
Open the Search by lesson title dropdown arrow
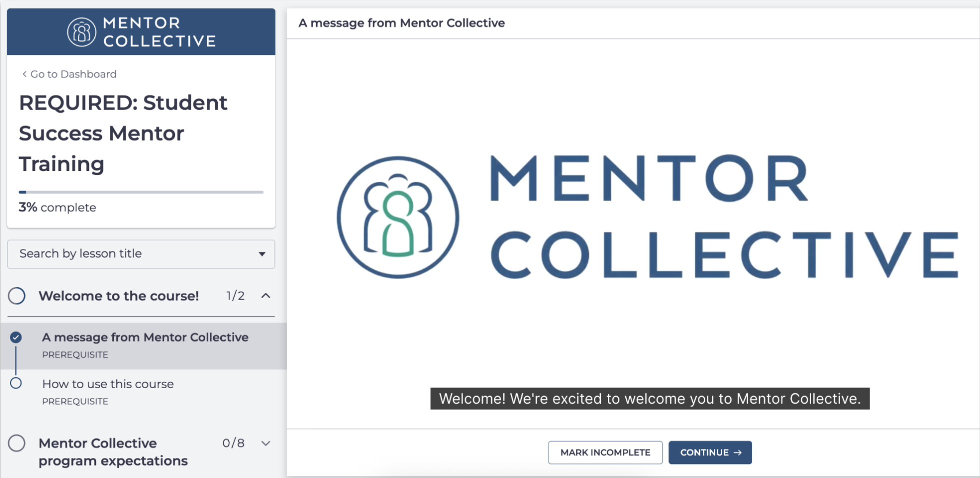tap(262, 254)
